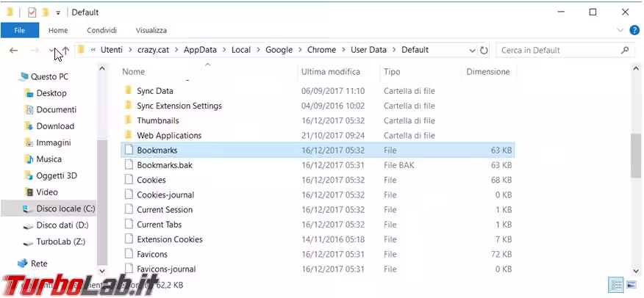Open the address bar history dropdown
This screenshot has width=644, height=298.
471,51
